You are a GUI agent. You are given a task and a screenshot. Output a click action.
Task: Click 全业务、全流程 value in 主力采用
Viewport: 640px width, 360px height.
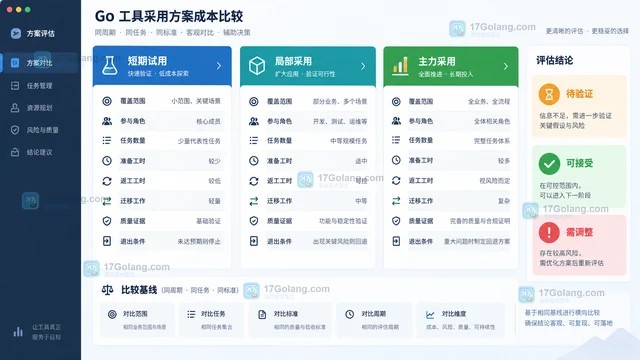pyautogui.click(x=489, y=101)
